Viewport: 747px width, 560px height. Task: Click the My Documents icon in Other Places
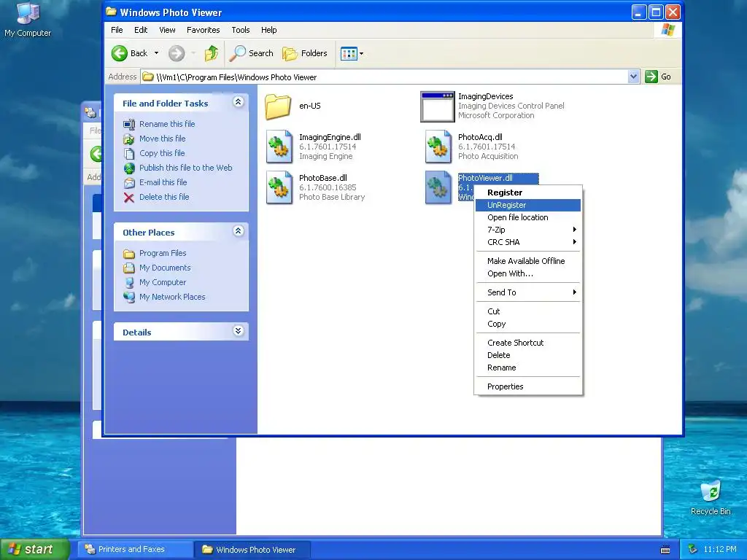pyautogui.click(x=129, y=268)
